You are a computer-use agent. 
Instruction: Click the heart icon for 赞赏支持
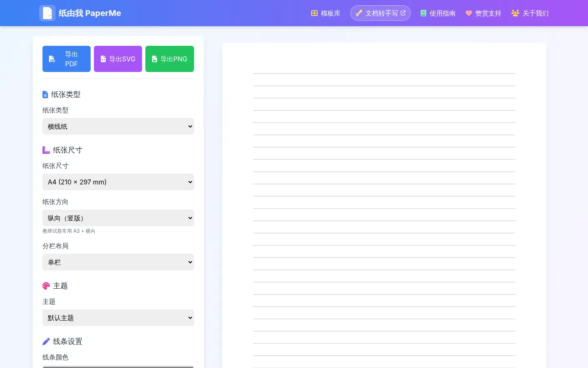coord(469,13)
